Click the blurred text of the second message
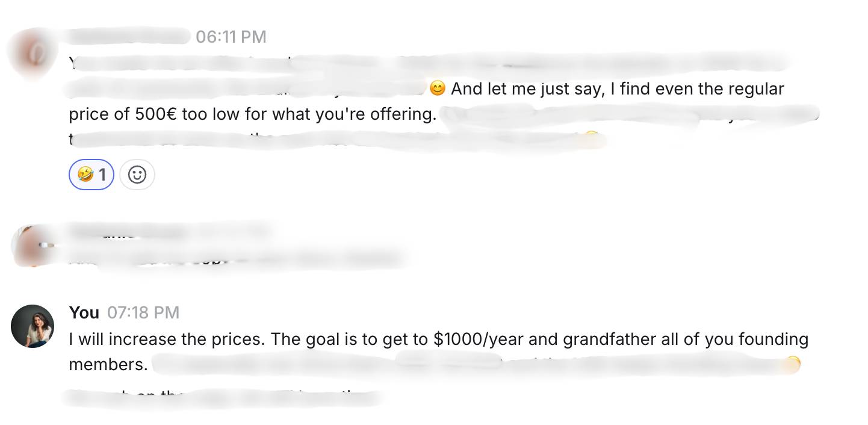Screen dimensions: 868x425 tap(241, 260)
